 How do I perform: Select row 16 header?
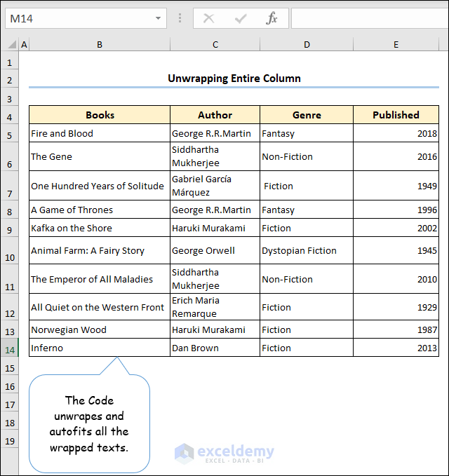[9, 384]
